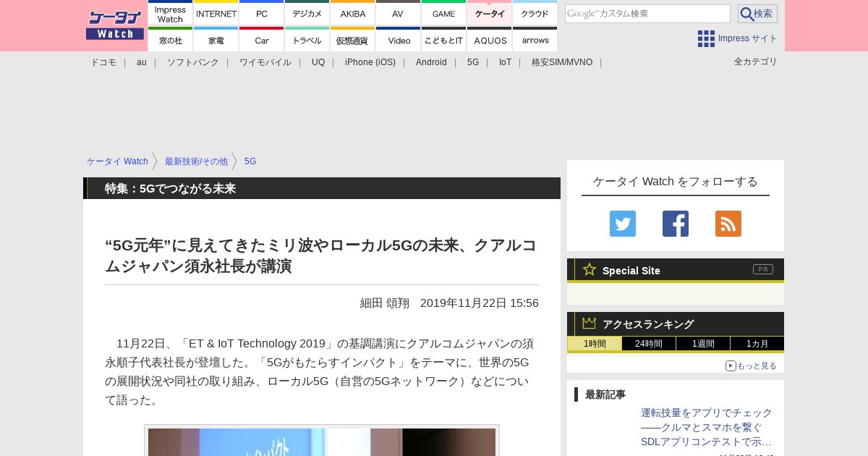Go to iPhone (iOS) category
The image size is (868, 456).
point(370,62)
